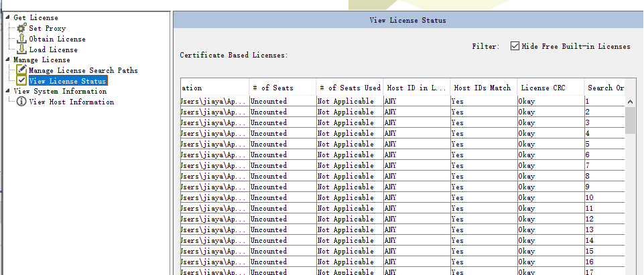644x275 pixels.
Task: Click search order value '14'
Action: point(589,241)
